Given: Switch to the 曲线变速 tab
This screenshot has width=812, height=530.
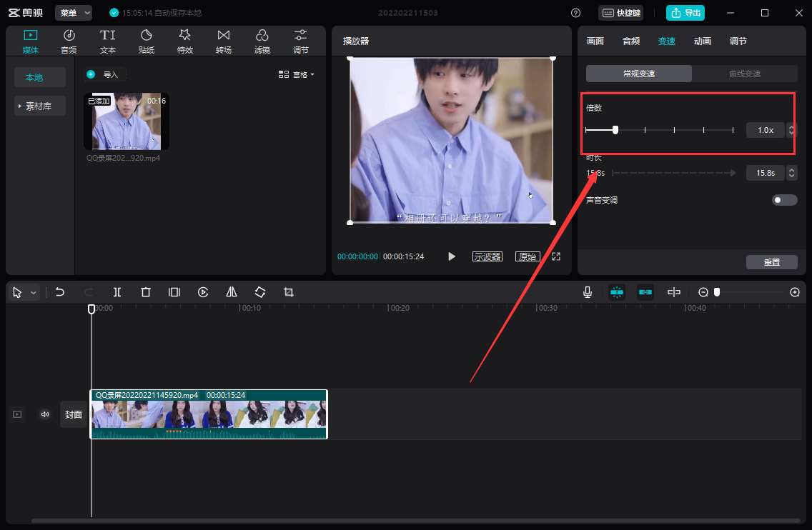Looking at the screenshot, I should click(745, 73).
